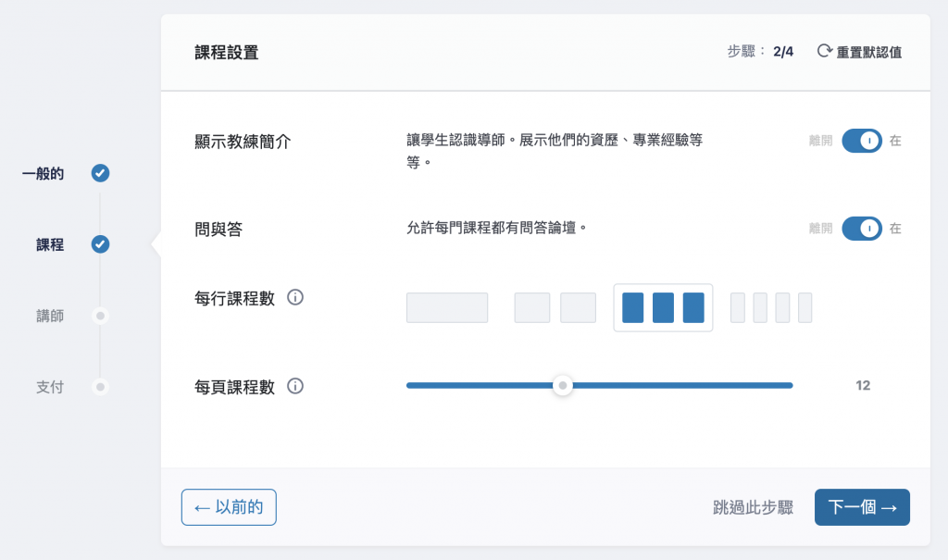Click the reset-to-default circular arrow icon
This screenshot has height=560, width=948.
(x=824, y=51)
